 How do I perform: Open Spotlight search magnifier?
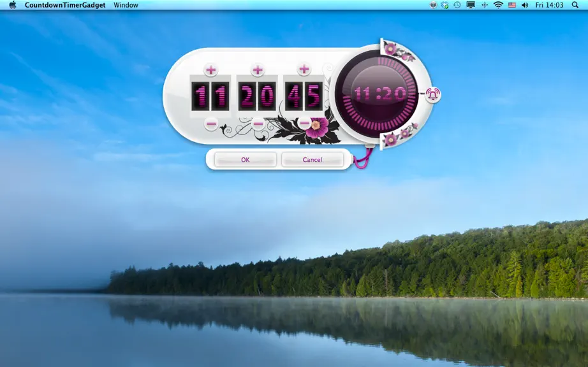[x=575, y=5]
